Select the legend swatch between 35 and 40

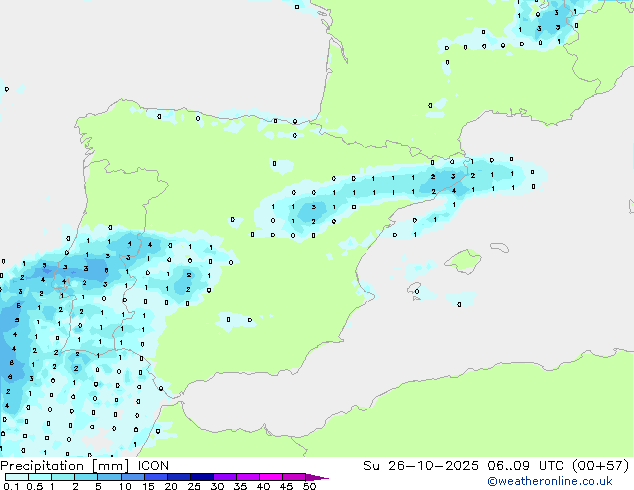248,477
